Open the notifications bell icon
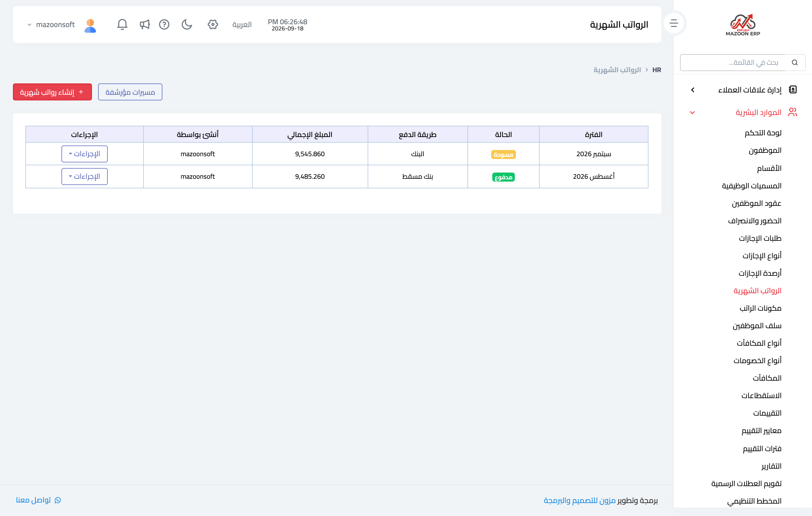Image resolution: width=812 pixels, height=516 pixels. [x=122, y=24]
